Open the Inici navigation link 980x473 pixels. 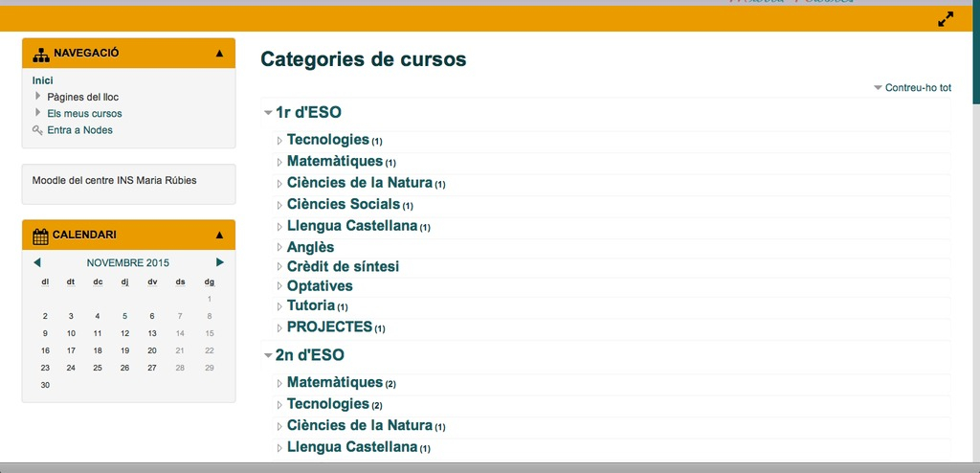point(43,80)
